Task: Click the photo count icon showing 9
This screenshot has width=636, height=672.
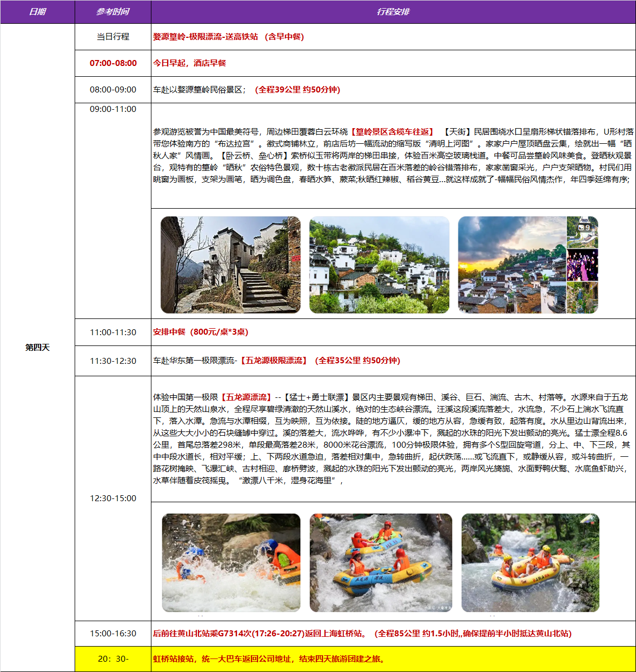Action: click(584, 228)
